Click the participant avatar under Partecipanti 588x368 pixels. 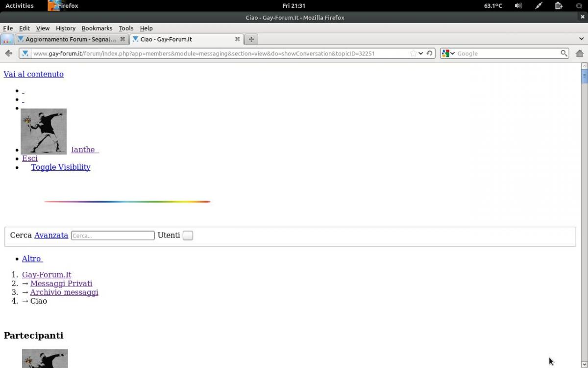pos(45,359)
